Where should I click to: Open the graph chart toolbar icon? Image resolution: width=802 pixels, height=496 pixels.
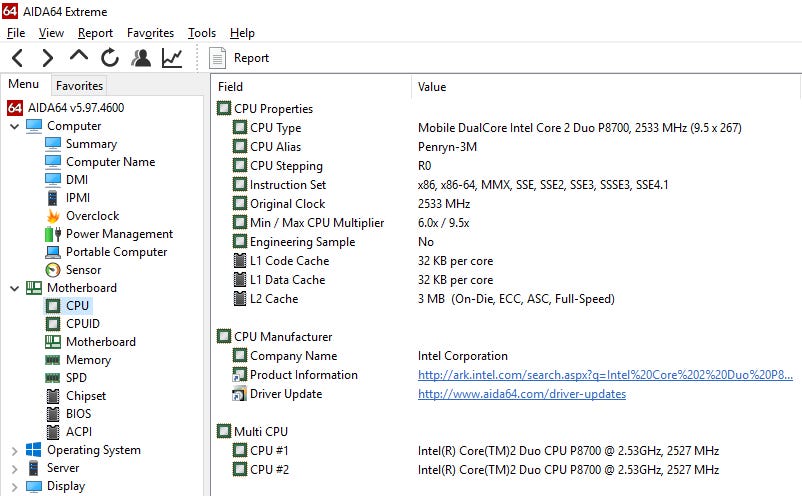pyautogui.click(x=172, y=58)
